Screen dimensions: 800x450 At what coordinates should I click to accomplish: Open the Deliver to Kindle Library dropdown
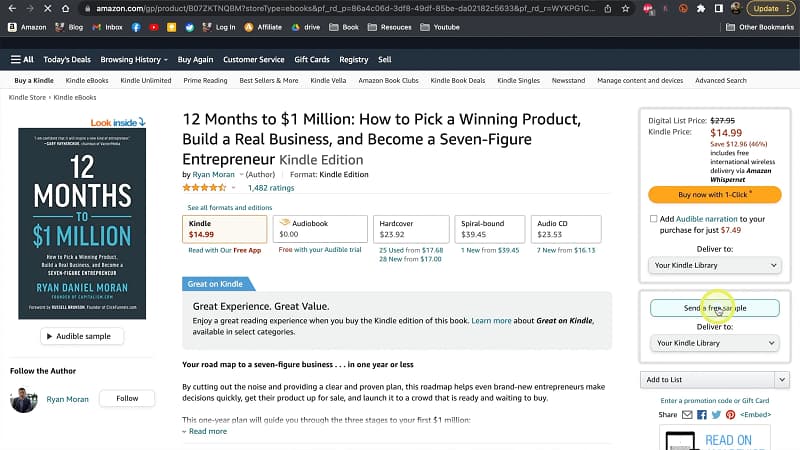click(x=714, y=265)
